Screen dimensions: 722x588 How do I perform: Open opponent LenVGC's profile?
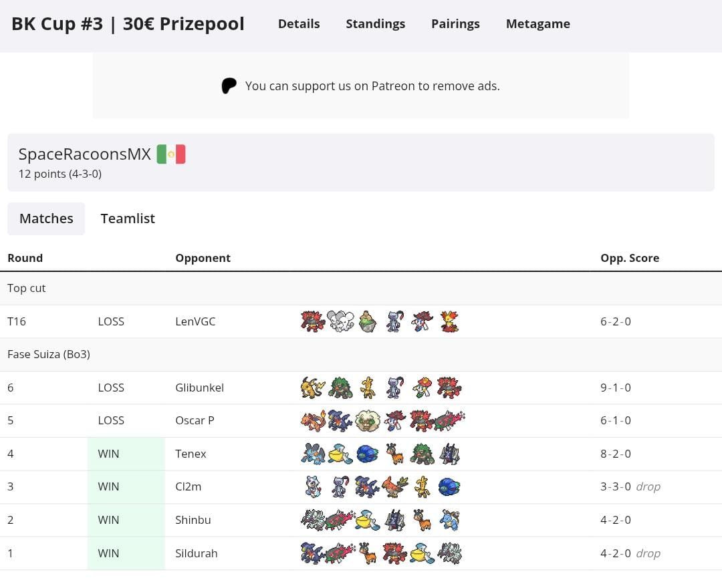195,321
